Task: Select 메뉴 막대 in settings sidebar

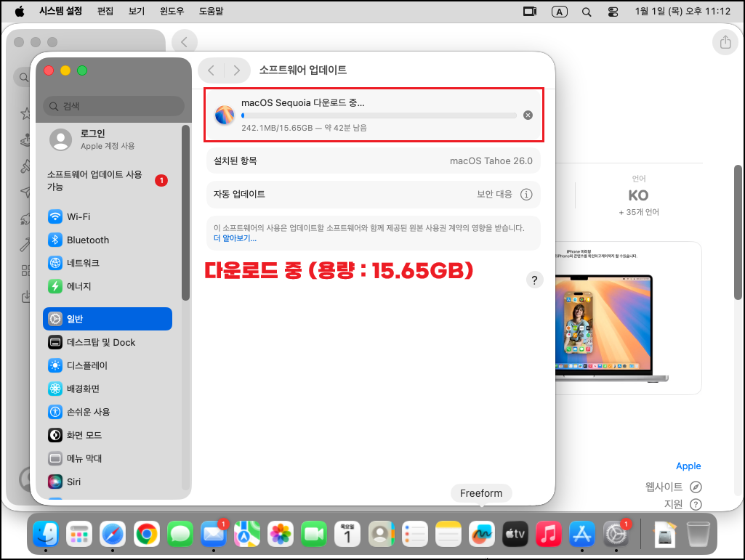Action: (108, 458)
